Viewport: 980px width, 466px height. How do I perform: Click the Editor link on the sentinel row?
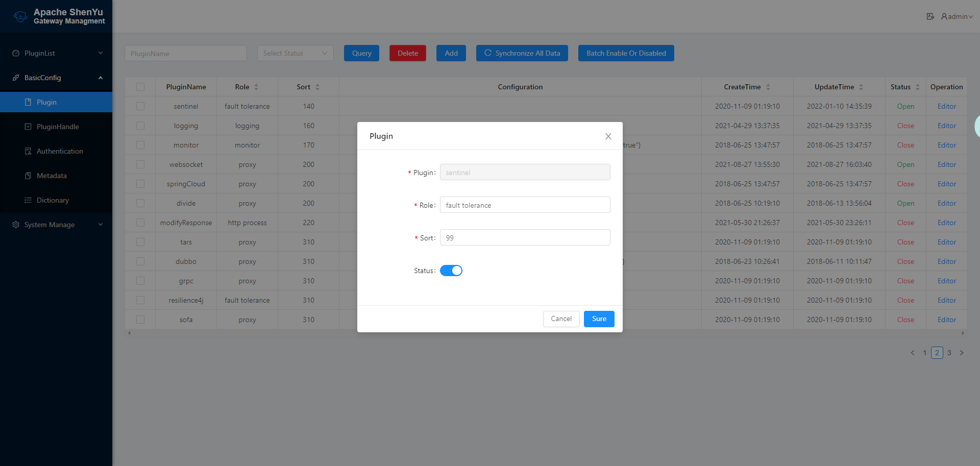[946, 106]
